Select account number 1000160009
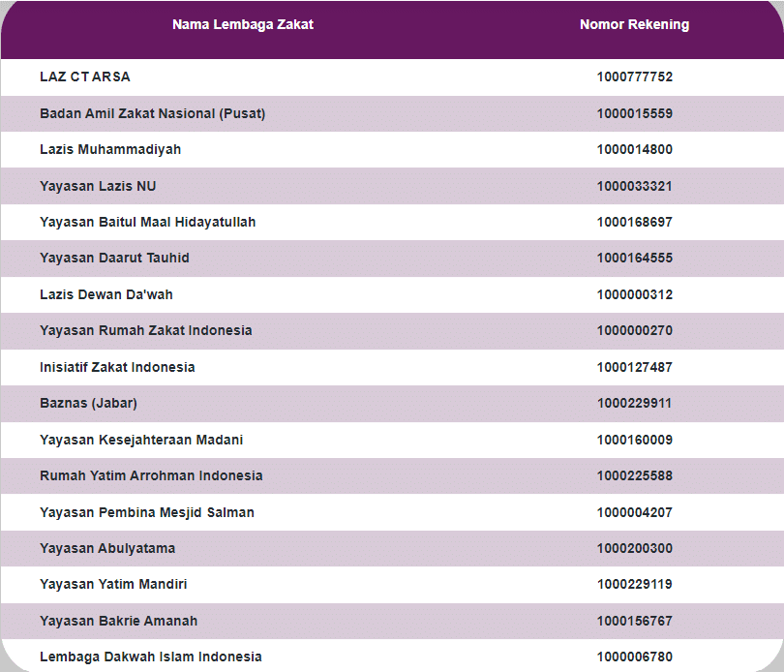 click(x=635, y=440)
